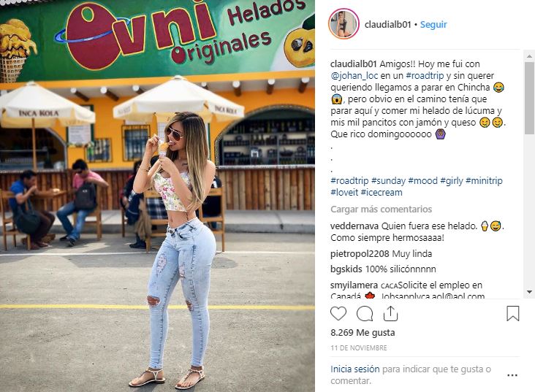View likes list via 8.269 Me gusta
Screen dimensions: 535x392
(363, 333)
